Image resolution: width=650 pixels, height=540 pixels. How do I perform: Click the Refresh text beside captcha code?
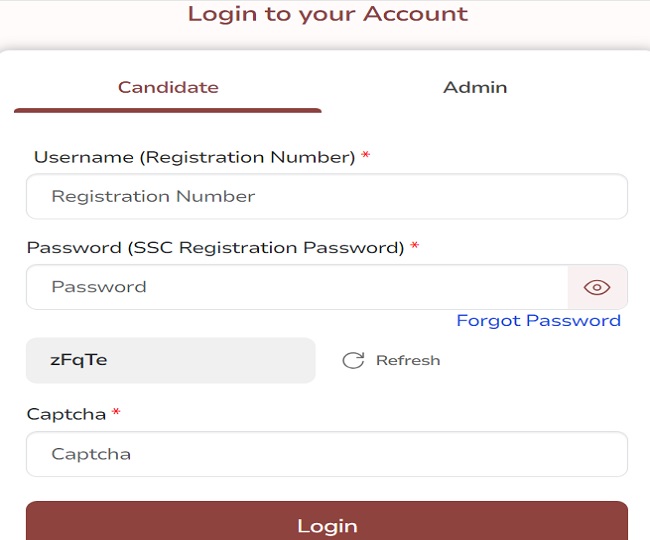pyautogui.click(x=408, y=360)
